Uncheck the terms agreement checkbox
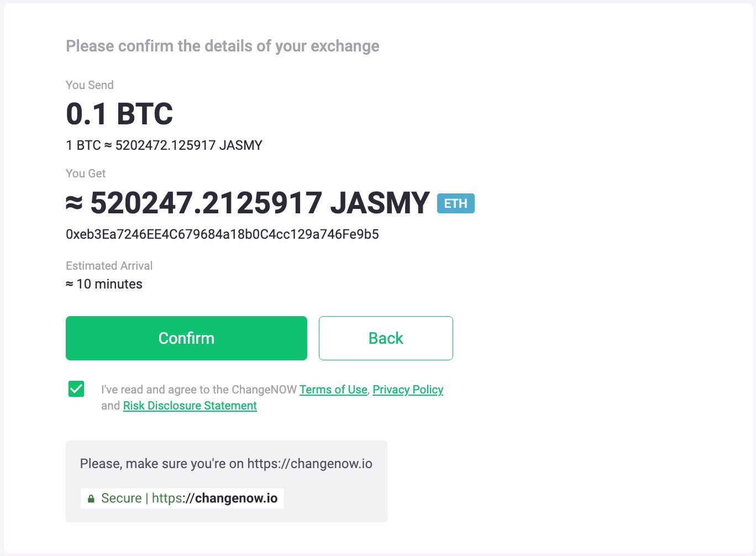This screenshot has height=556, width=756. coord(76,389)
